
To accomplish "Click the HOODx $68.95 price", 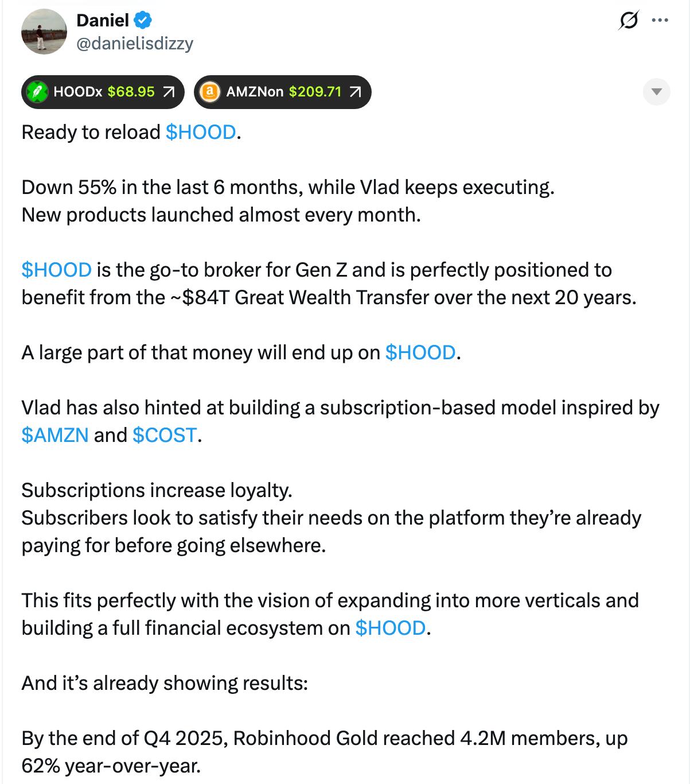I will (131, 92).
